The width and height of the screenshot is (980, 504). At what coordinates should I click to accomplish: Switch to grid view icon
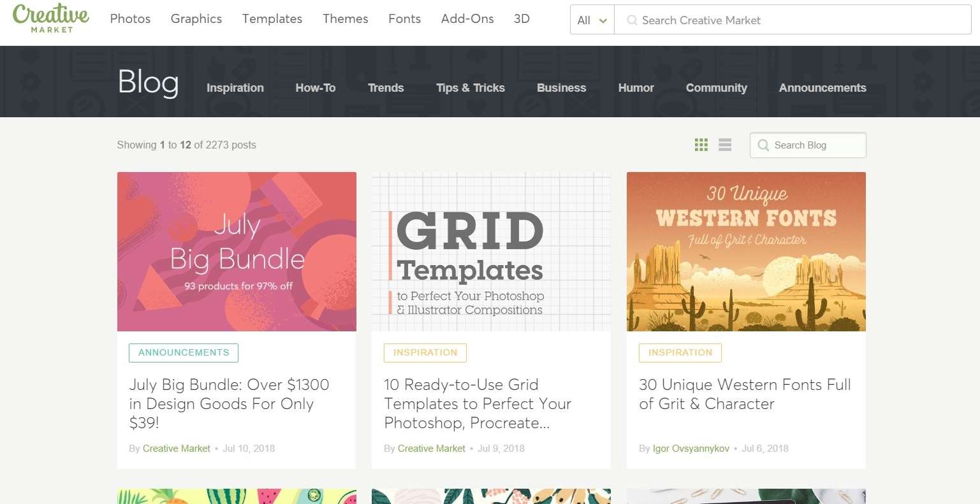click(701, 145)
